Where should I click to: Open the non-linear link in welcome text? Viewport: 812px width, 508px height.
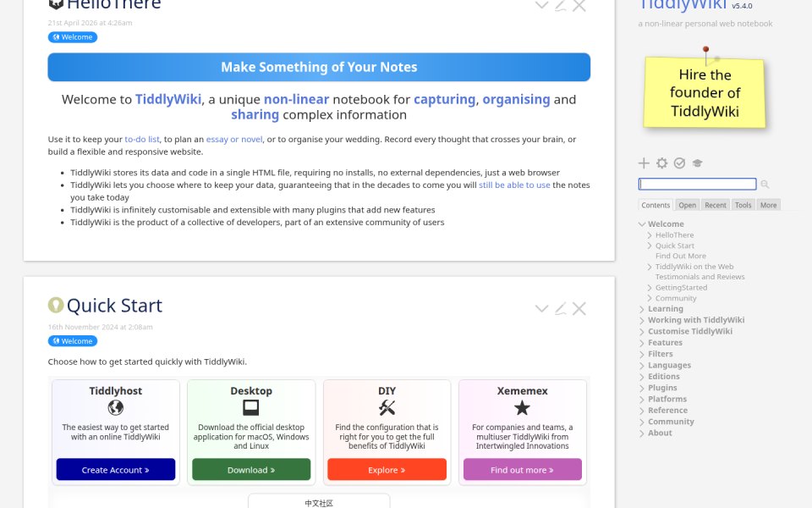pos(296,99)
